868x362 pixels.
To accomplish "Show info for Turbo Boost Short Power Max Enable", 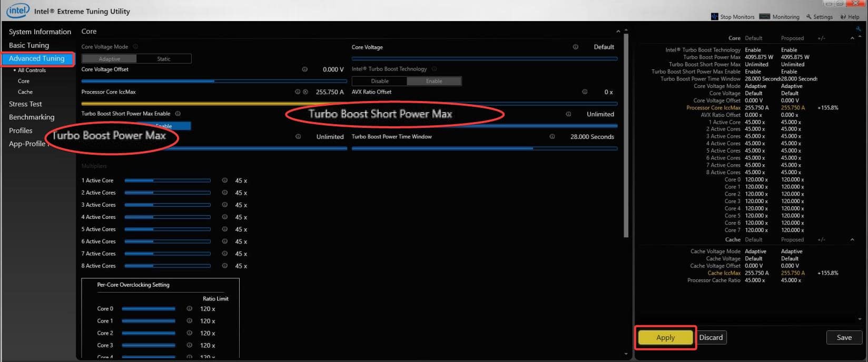I will [178, 114].
